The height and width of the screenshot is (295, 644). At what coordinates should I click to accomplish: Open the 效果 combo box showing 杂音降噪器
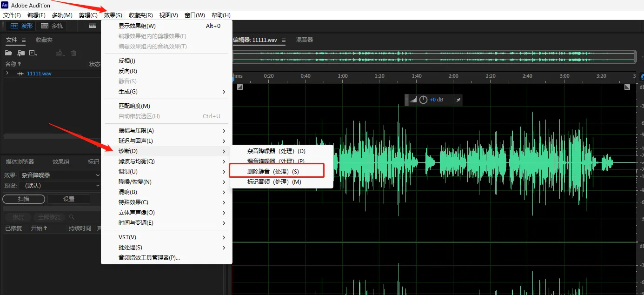[60, 175]
